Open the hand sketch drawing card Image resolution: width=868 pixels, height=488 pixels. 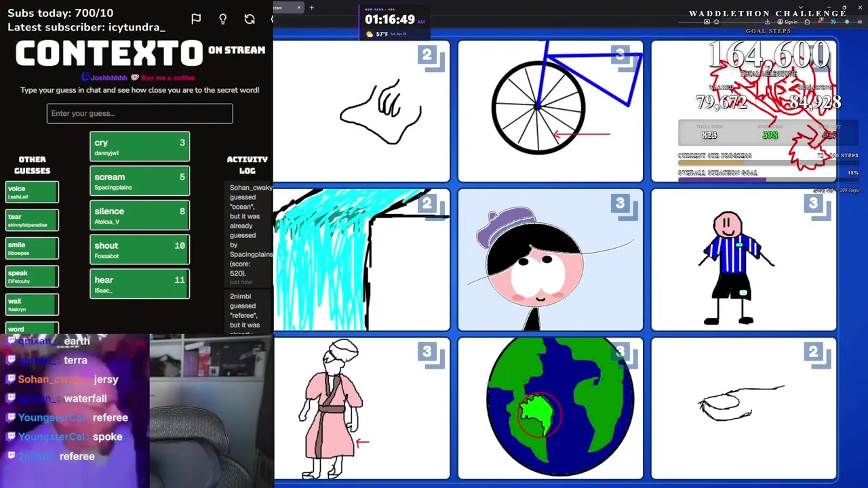pyautogui.click(x=361, y=111)
